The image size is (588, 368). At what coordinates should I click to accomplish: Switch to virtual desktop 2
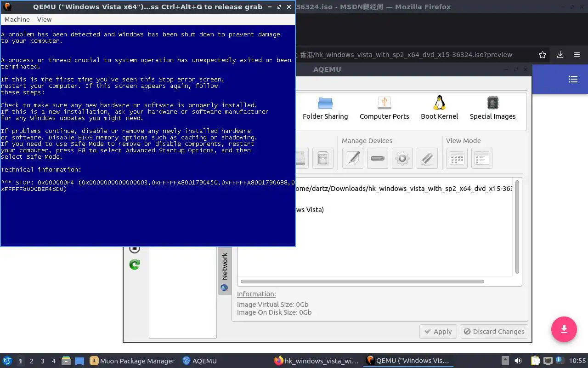tap(31, 361)
